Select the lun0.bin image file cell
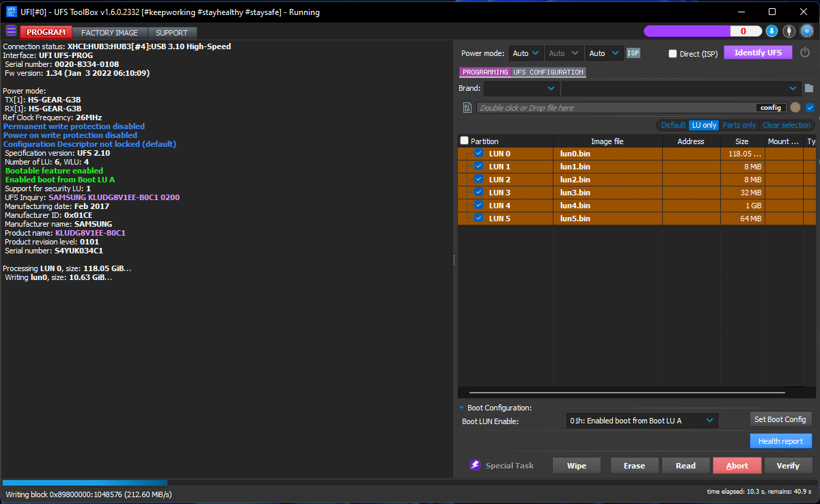This screenshot has height=504, width=820. tap(607, 154)
